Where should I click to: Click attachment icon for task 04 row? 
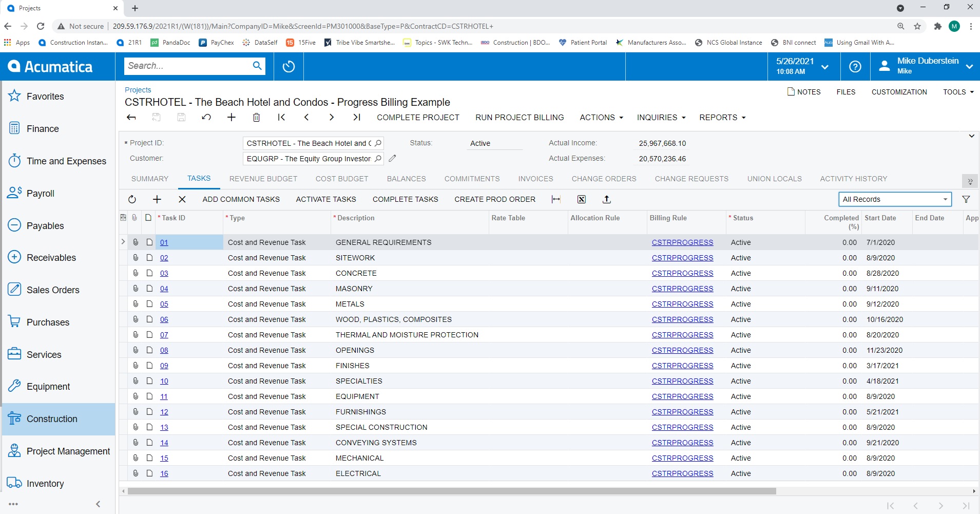[136, 289]
